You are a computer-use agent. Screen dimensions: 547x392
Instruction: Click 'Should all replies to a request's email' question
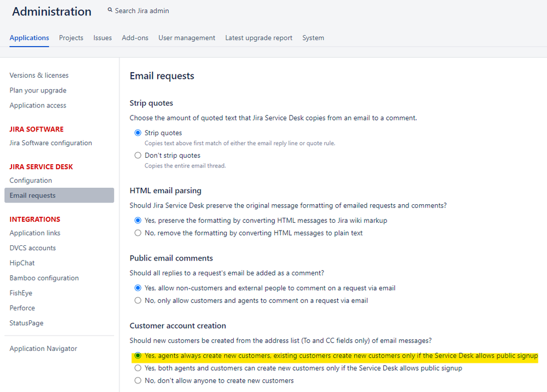pyautogui.click(x=227, y=273)
